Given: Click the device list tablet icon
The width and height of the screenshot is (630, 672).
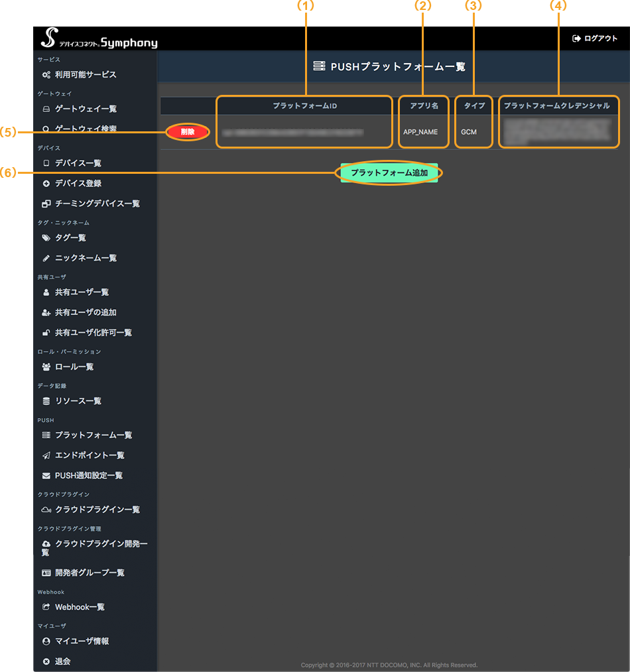Looking at the screenshot, I should [x=46, y=163].
